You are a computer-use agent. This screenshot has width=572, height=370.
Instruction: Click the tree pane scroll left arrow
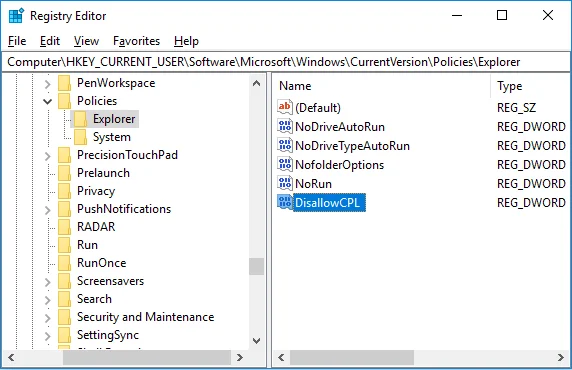pyautogui.click(x=11, y=357)
